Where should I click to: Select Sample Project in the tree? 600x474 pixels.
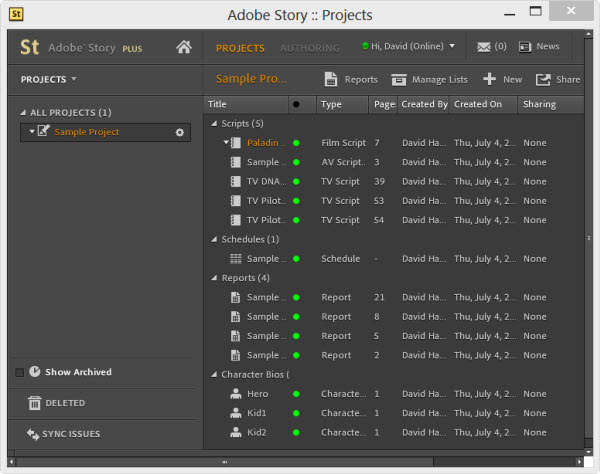tap(106, 132)
